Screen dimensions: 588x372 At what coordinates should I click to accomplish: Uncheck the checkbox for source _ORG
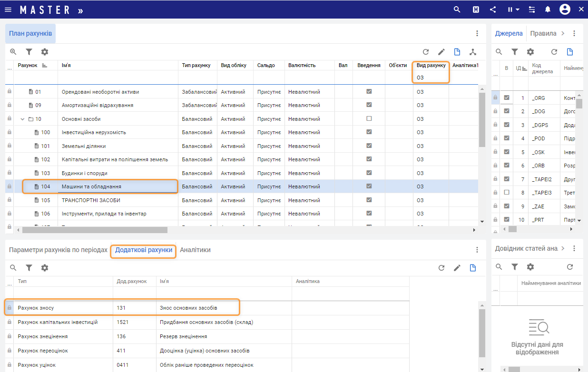507,98
